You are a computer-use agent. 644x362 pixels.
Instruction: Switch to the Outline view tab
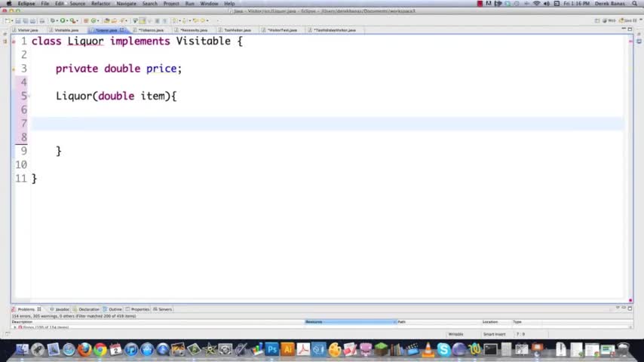click(x=112, y=309)
